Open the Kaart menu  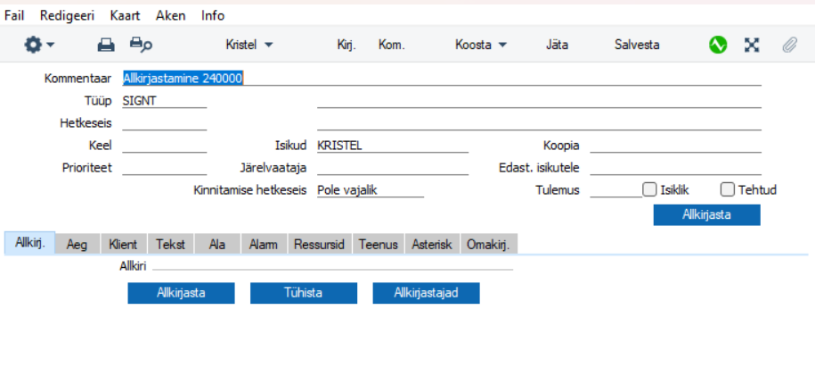click(x=125, y=16)
